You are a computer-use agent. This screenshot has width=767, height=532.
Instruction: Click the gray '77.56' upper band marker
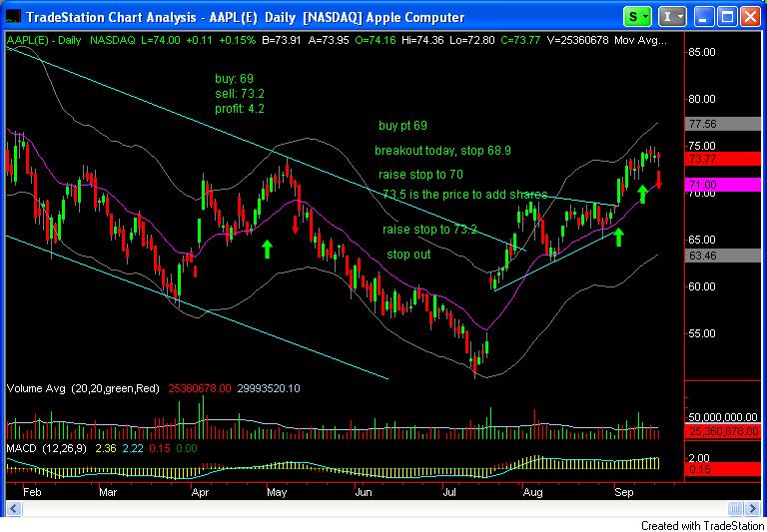tap(725, 124)
